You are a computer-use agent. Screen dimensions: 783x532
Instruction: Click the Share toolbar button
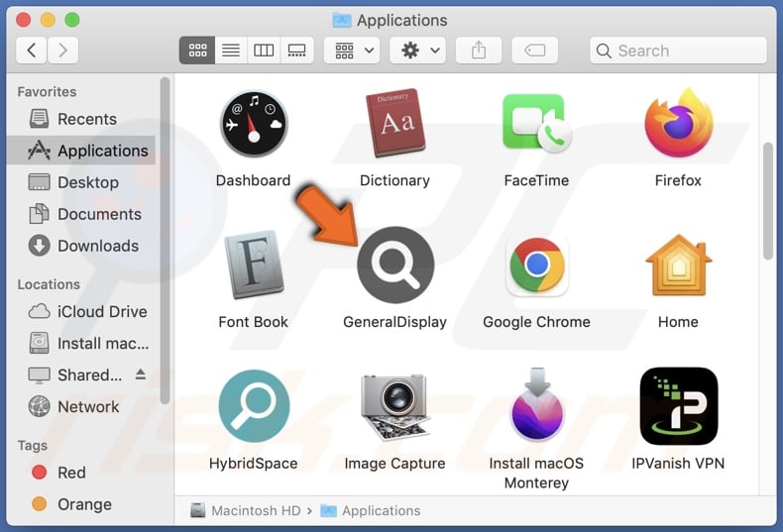(479, 50)
